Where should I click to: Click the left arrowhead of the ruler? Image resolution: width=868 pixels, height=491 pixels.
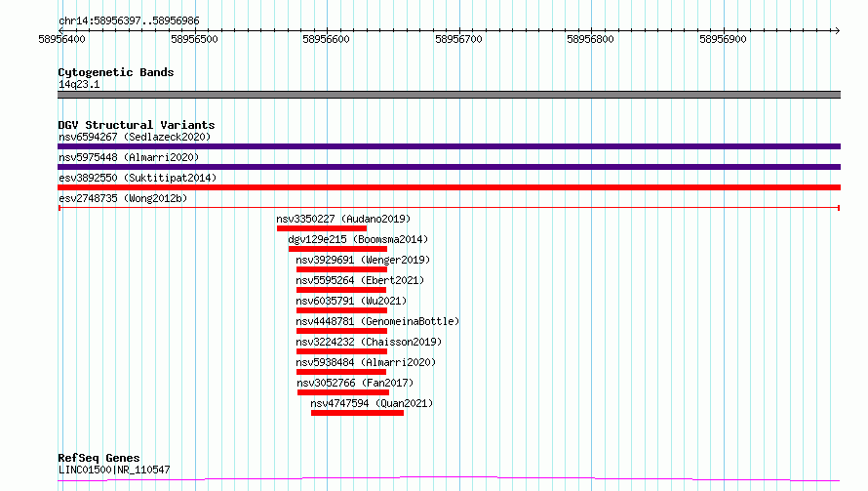[x=60, y=30]
